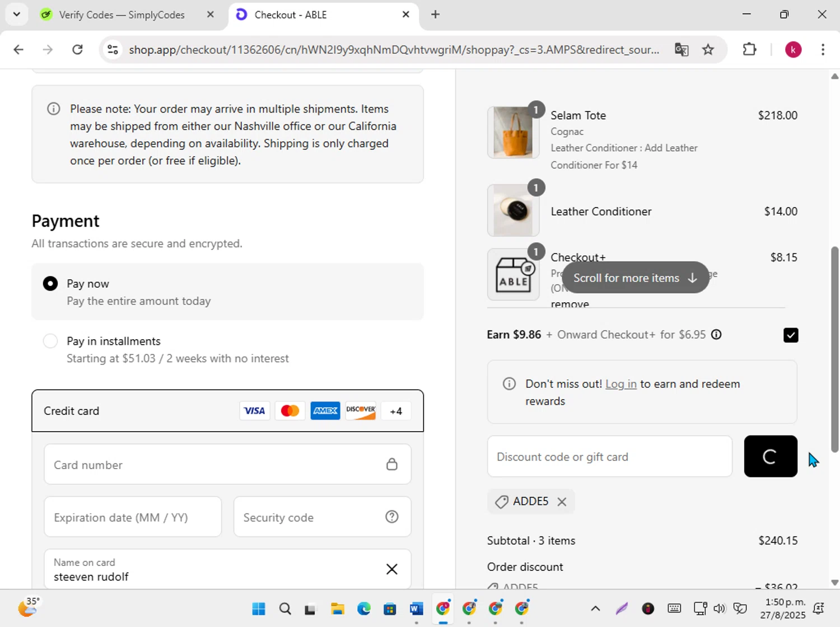Click the weather widget on taskbar
The height and width of the screenshot is (627, 840).
point(29,607)
